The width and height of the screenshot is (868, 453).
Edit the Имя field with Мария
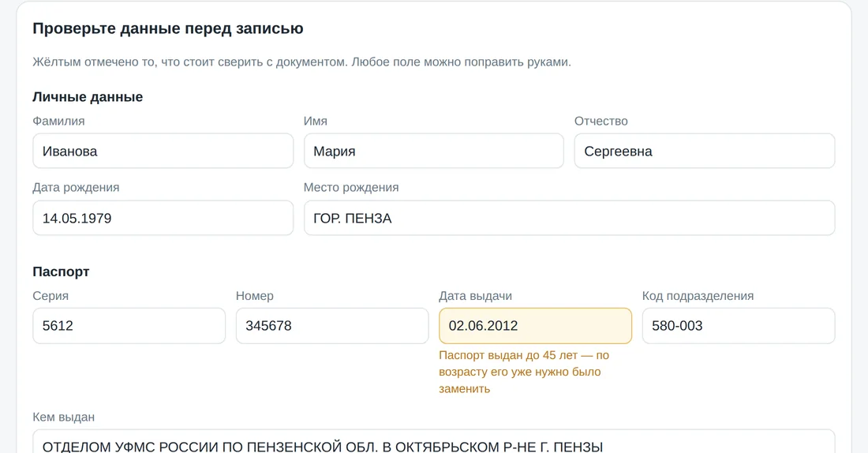[433, 151]
